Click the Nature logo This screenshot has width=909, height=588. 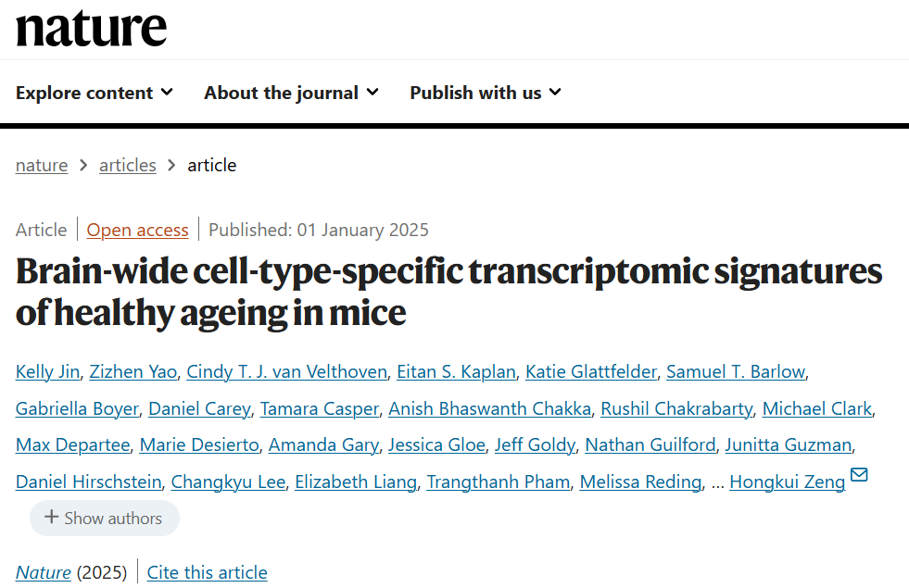click(x=91, y=28)
